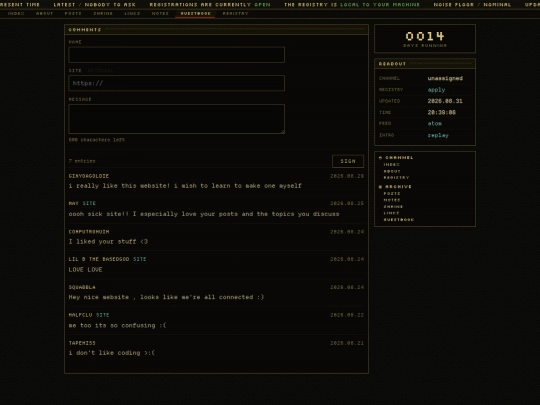Visit Lil B The BasedGod's Site link

[x=139, y=259]
